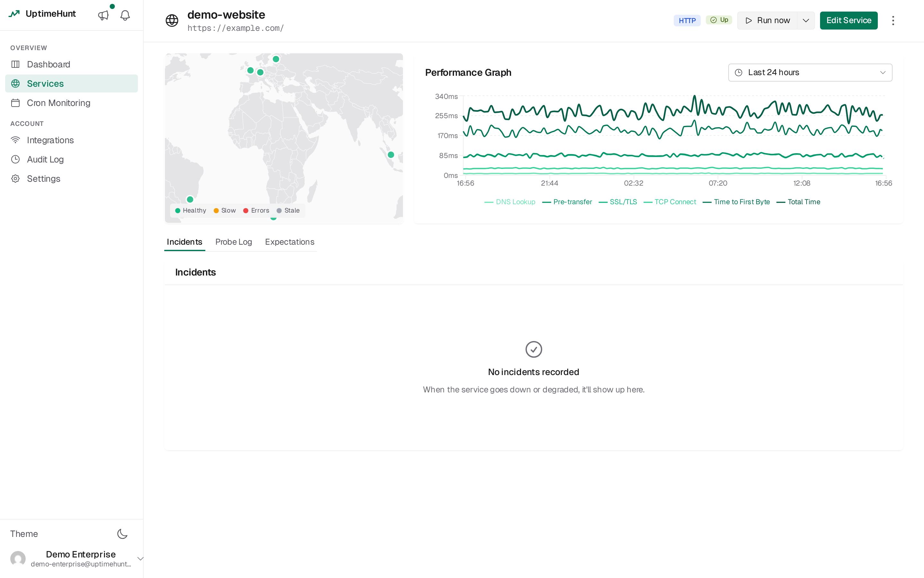Click the Theme label
Screen dimensions: 924x578
[24, 534]
